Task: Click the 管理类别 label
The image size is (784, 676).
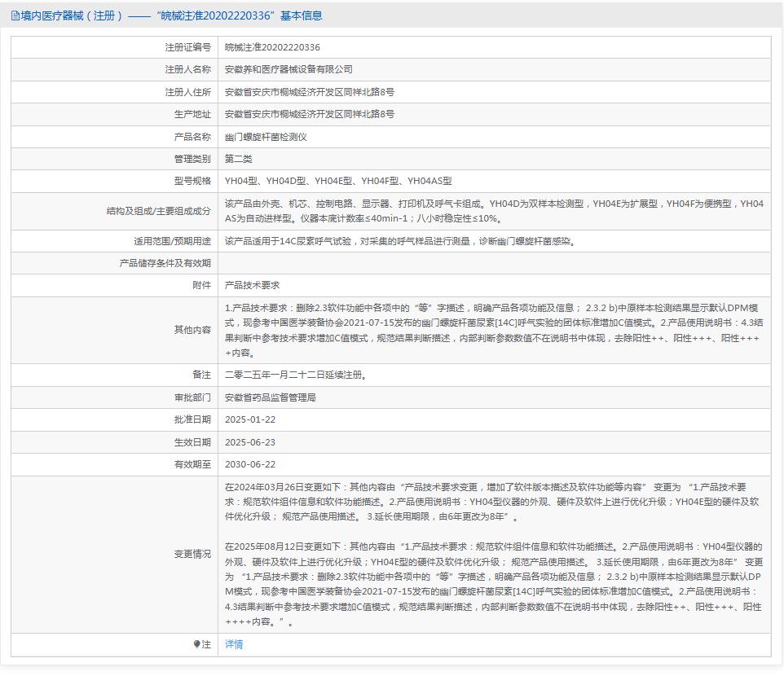Action: [192, 159]
